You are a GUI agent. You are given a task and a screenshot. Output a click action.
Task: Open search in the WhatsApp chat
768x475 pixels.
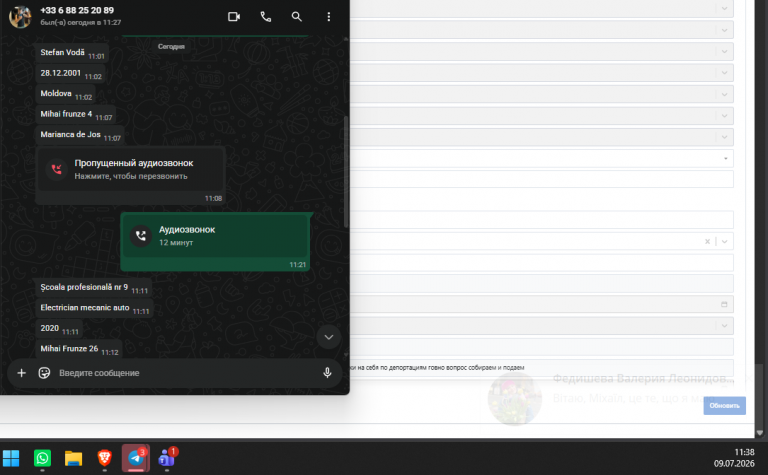coord(296,17)
